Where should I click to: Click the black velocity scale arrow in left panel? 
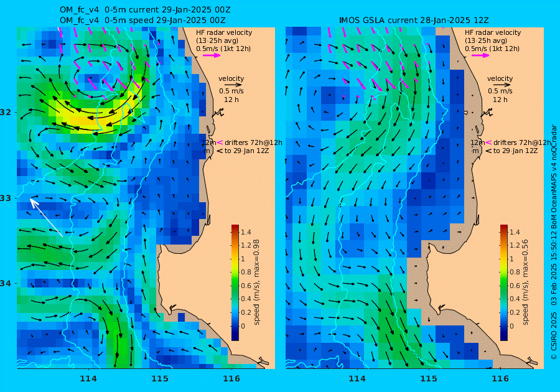233,85
